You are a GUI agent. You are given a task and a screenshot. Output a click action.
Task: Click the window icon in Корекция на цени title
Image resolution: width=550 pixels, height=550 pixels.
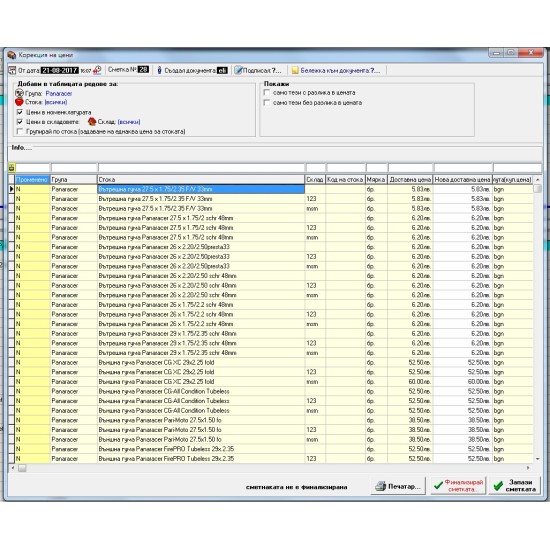12,55
